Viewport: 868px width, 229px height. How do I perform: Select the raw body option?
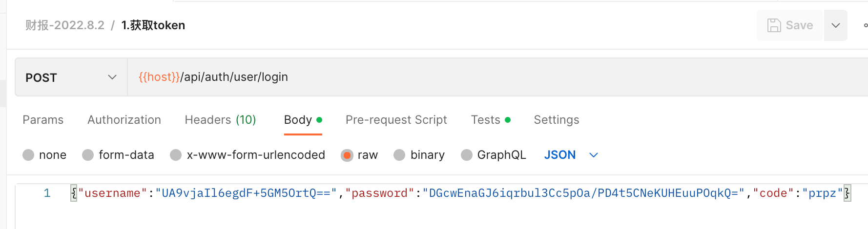[347, 155]
